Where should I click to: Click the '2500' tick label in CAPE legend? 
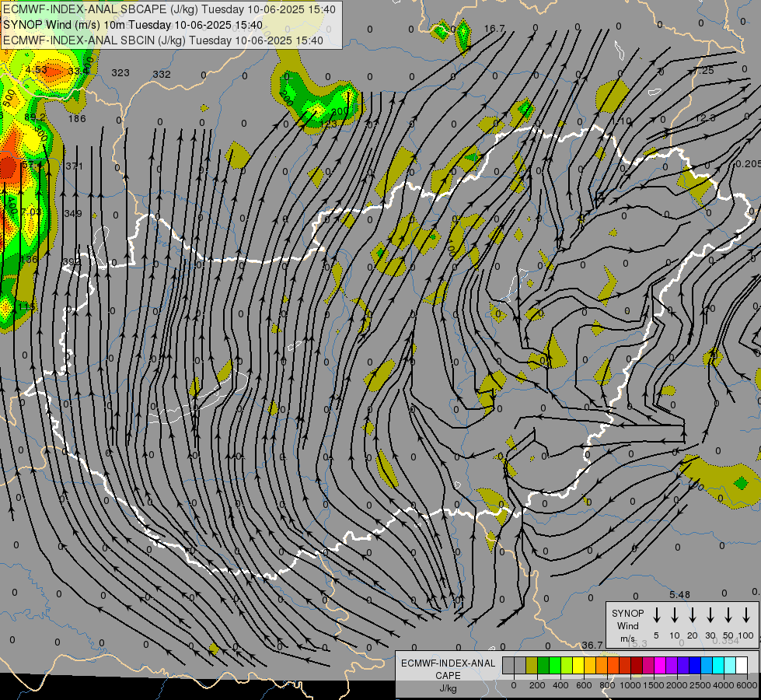700,685
